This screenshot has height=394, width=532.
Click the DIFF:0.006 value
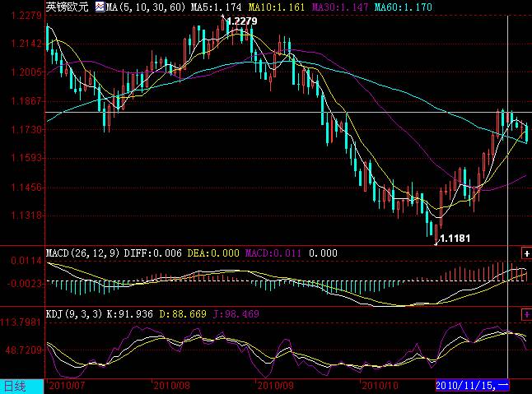[x=152, y=253]
